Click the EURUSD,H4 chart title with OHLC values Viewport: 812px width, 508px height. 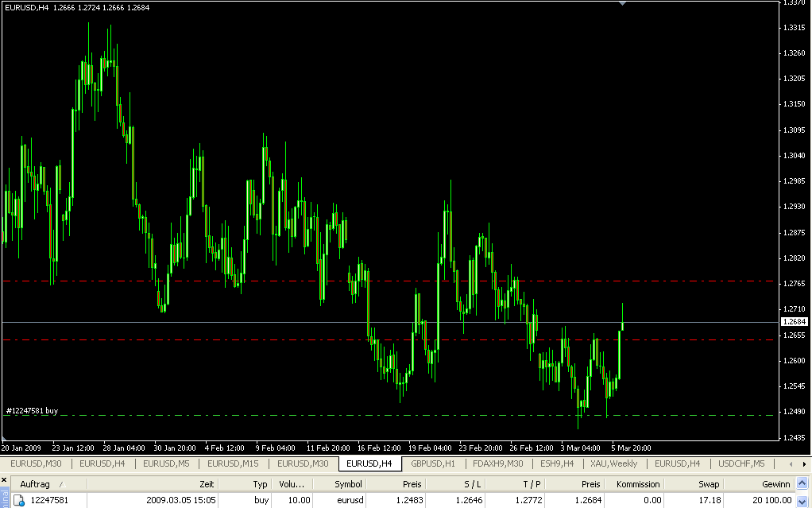77,7
